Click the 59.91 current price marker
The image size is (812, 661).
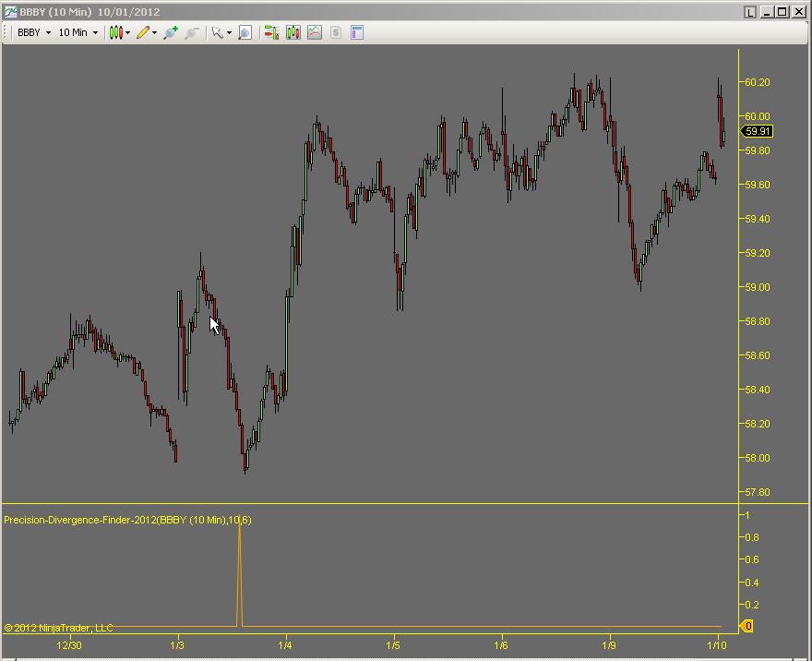[758, 132]
